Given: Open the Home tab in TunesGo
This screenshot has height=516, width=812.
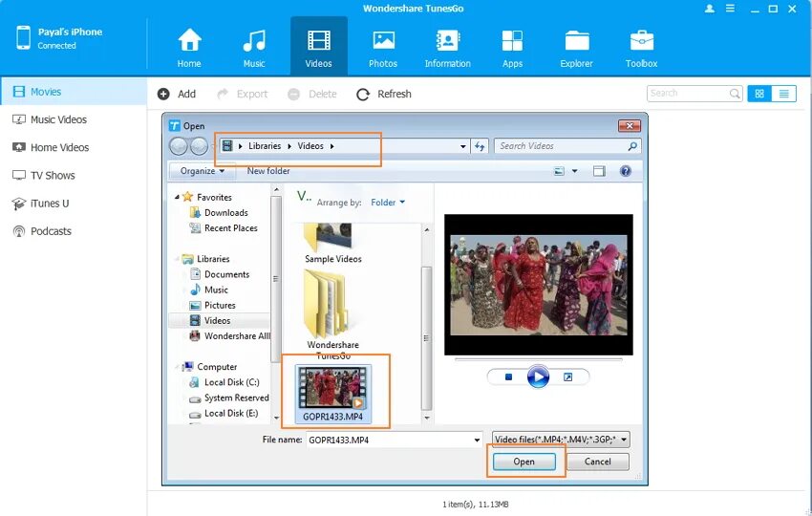Looking at the screenshot, I should coord(189,48).
